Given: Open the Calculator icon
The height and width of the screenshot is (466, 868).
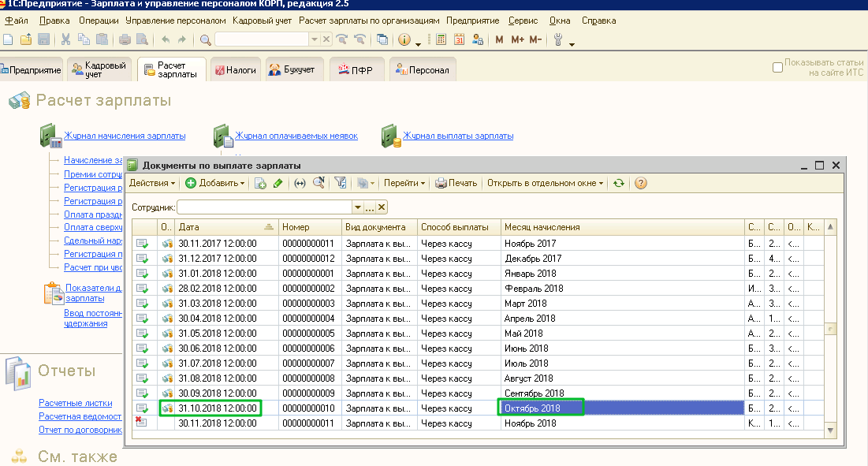Looking at the screenshot, I should pos(441,39).
